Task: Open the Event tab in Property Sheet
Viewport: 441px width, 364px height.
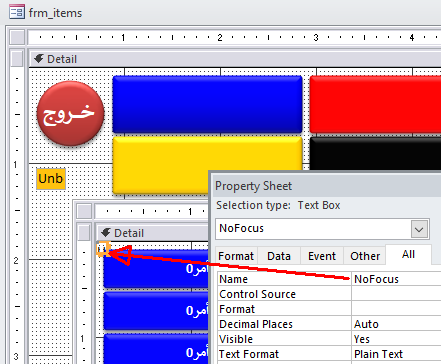Action: coord(322,256)
